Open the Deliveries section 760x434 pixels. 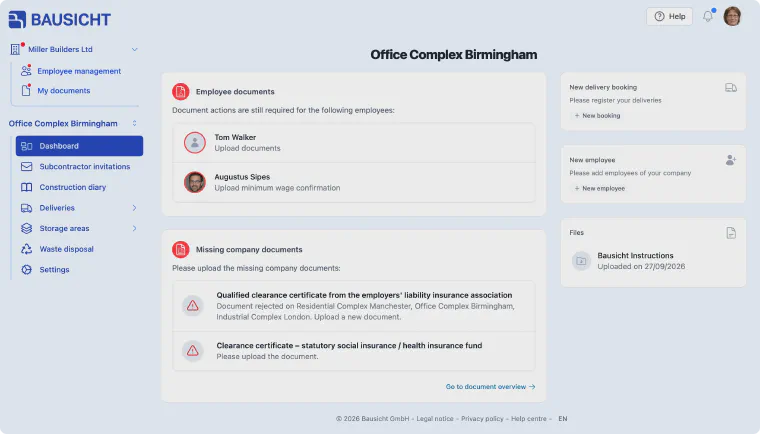(57, 208)
